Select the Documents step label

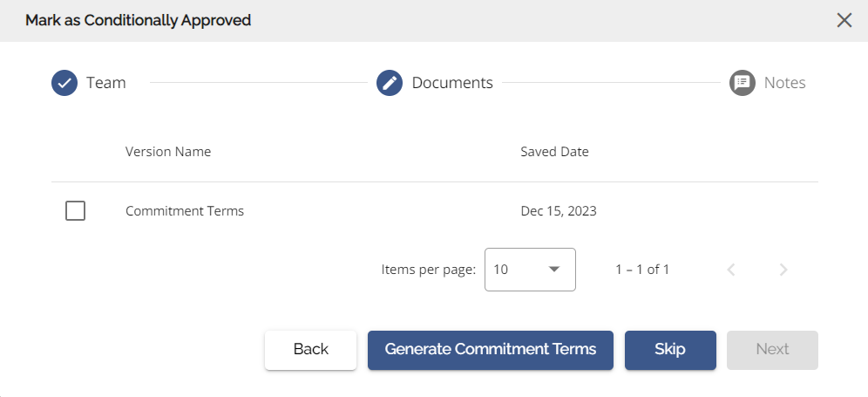click(452, 83)
